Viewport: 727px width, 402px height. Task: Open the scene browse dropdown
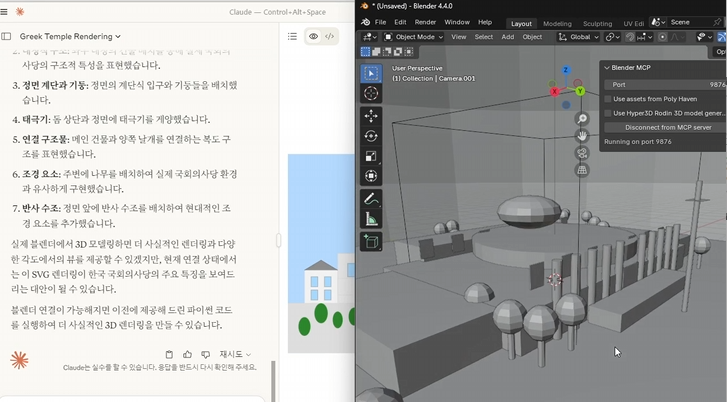pyautogui.click(x=658, y=22)
